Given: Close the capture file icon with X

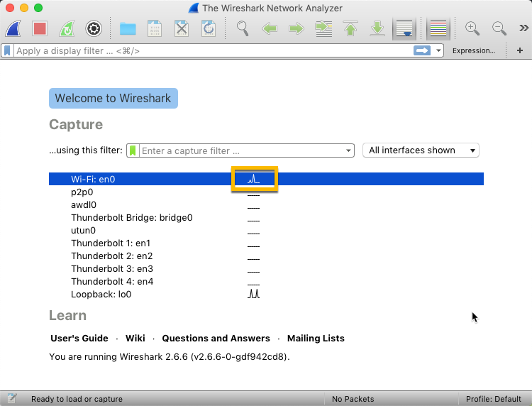Looking at the screenshot, I should tap(182, 28).
